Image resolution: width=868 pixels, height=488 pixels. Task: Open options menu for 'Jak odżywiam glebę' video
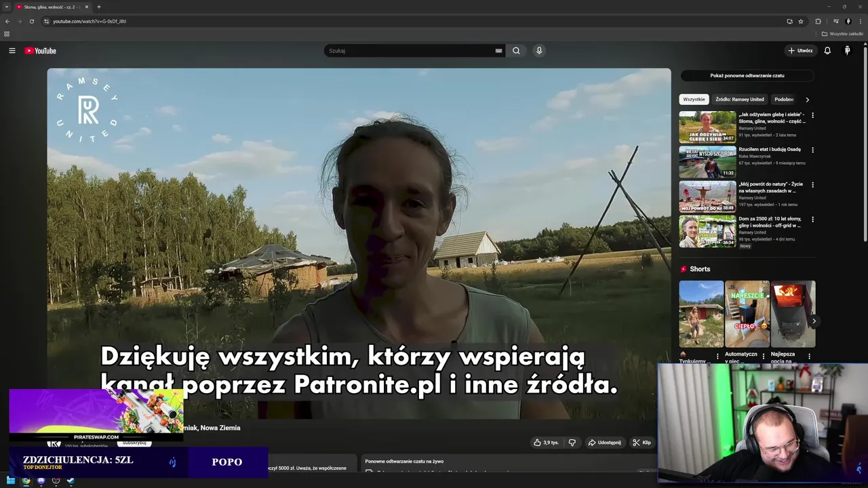[x=812, y=115]
